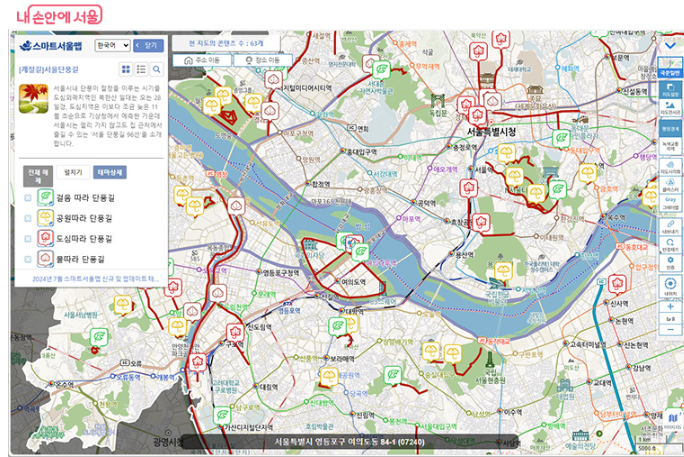Image resolution: width=684 pixels, height=457 pixels.
Task: Uncheck 도심따라 단풍길 layer
Action: pyautogui.click(x=28, y=239)
